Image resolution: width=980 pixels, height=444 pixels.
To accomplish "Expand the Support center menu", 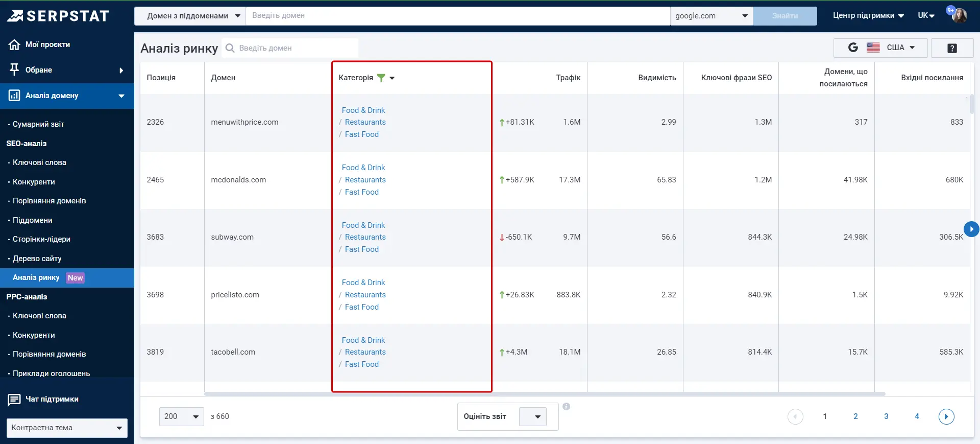I will 868,15.
